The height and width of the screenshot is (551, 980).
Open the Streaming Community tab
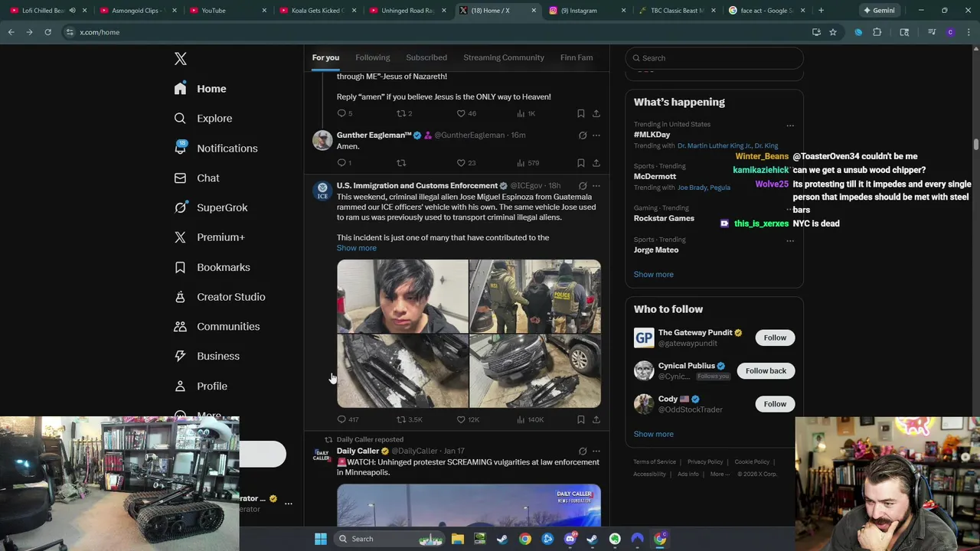(504, 57)
